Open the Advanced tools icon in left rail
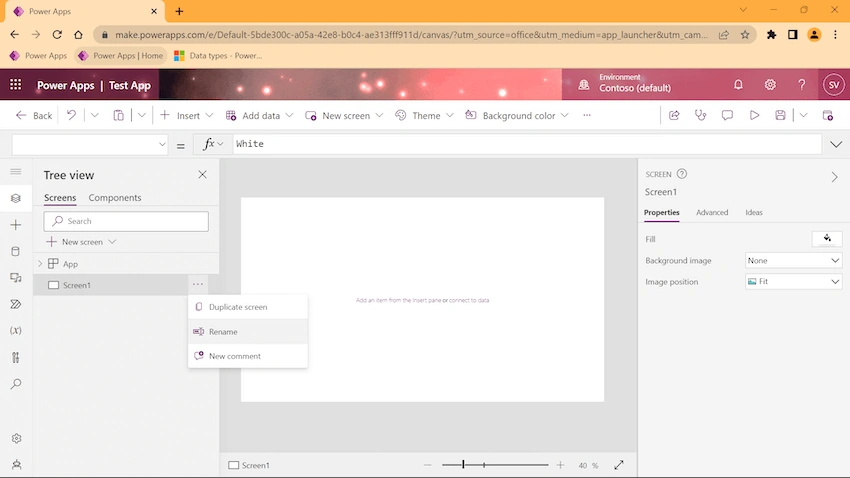This screenshot has height=478, width=850. pos(16,357)
